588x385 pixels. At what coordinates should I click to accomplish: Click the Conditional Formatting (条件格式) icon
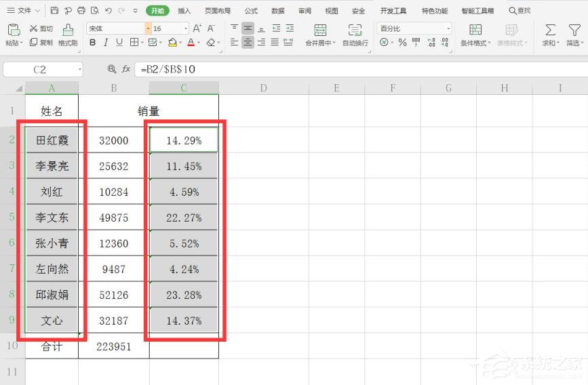(475, 31)
